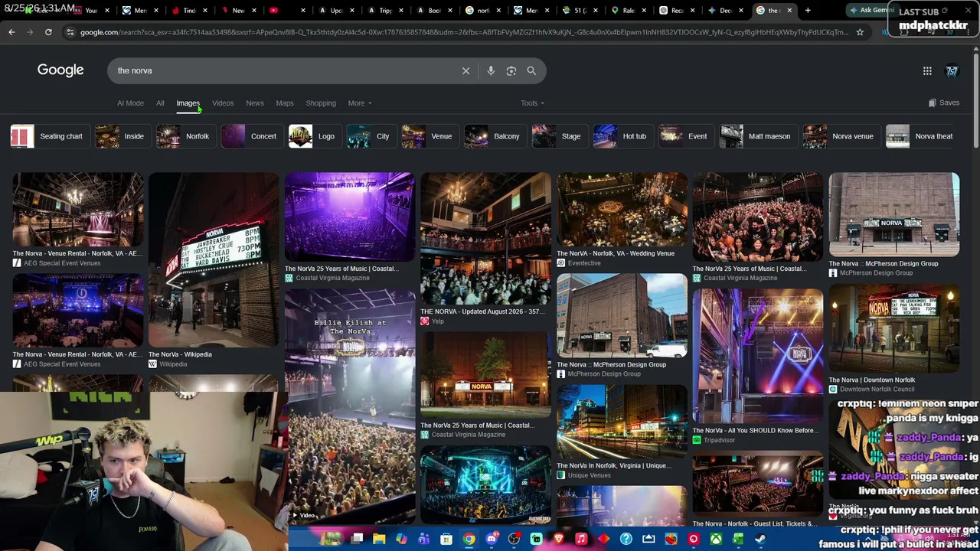Open the Tripadvisor NorVa neon stage image
This screenshot has height=551, width=980.
pos(758,356)
